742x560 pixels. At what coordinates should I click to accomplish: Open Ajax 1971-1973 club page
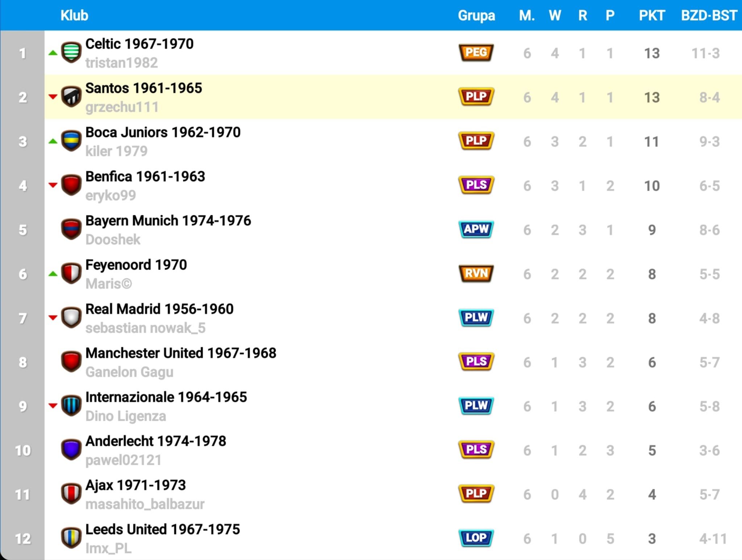pos(136,485)
